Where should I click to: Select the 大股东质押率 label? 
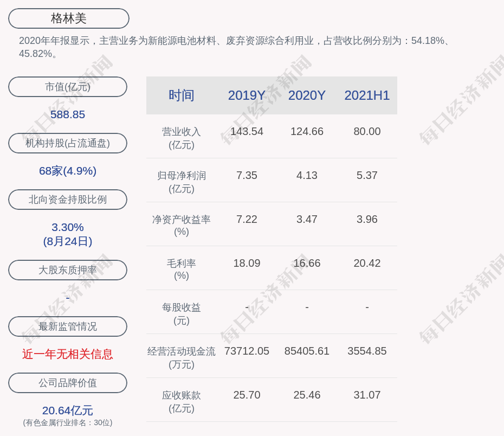click(68, 270)
